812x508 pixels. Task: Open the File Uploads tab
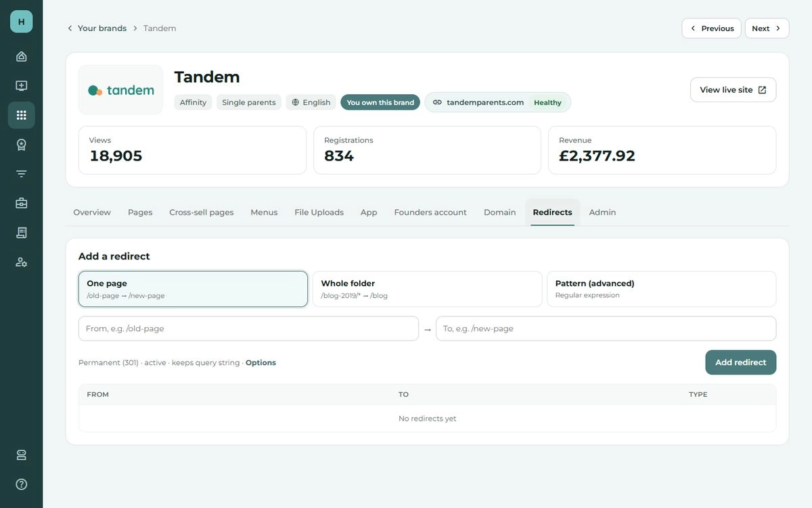pos(319,212)
